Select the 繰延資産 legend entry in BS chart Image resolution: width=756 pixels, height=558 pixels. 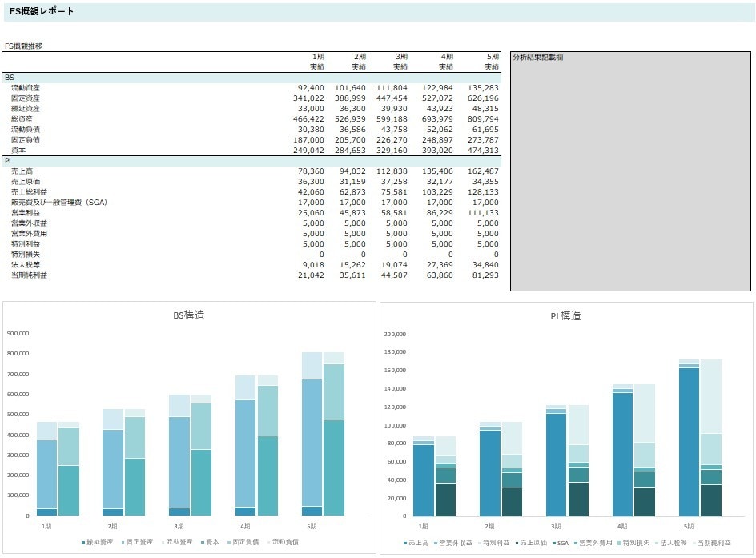point(98,542)
